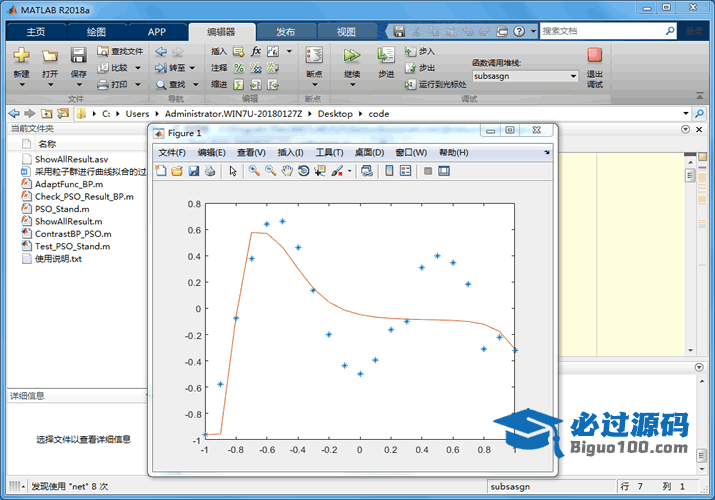Screen dimensions: 715x500
Task: Switch to the View (视图) tab
Action: pyautogui.click(x=346, y=32)
